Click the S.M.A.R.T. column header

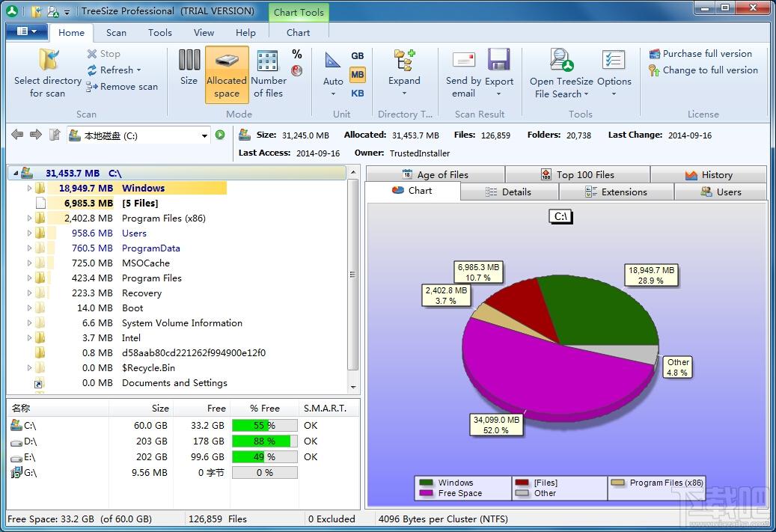[x=326, y=409]
